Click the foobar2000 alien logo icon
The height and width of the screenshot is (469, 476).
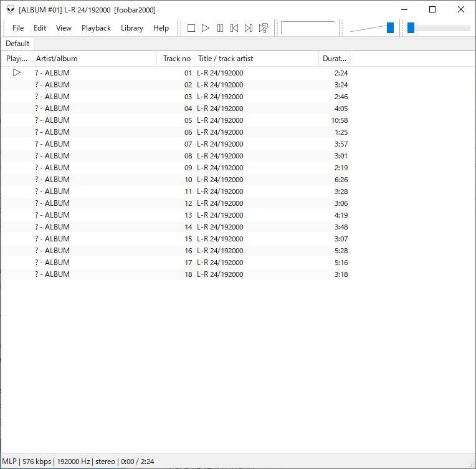(11, 10)
